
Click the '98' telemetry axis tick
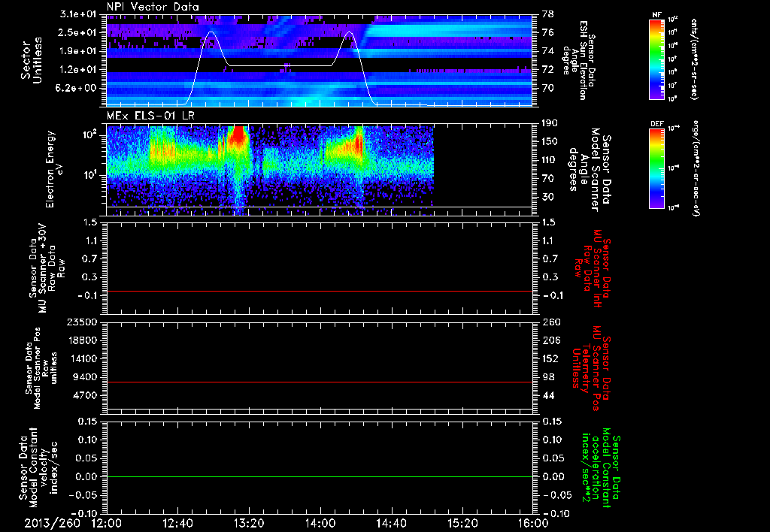pos(548,377)
